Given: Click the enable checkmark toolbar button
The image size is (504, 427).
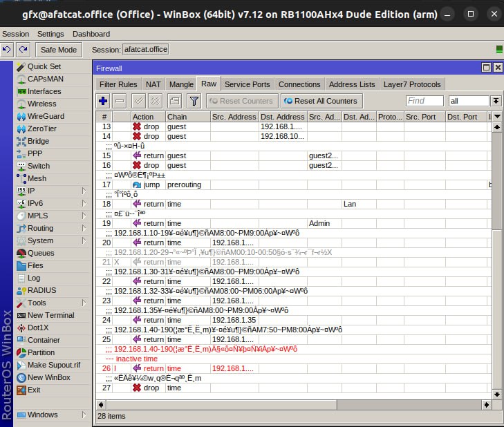Looking at the screenshot, I should click(x=139, y=102).
